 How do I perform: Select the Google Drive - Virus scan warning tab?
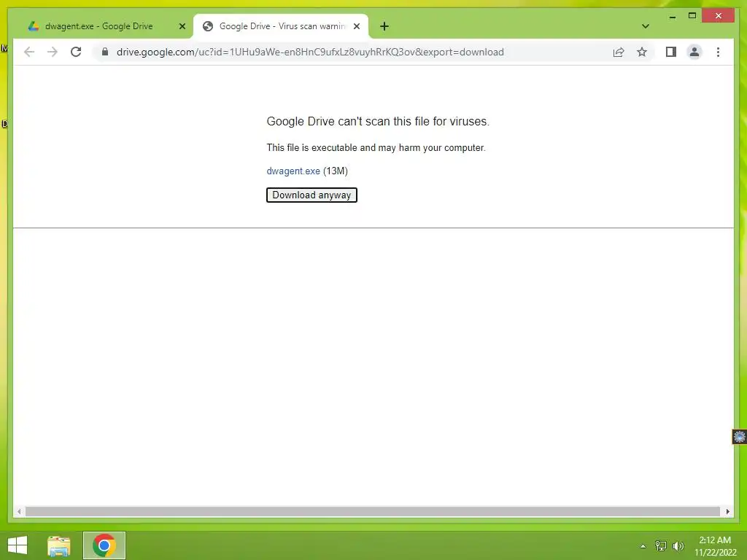[282, 26]
